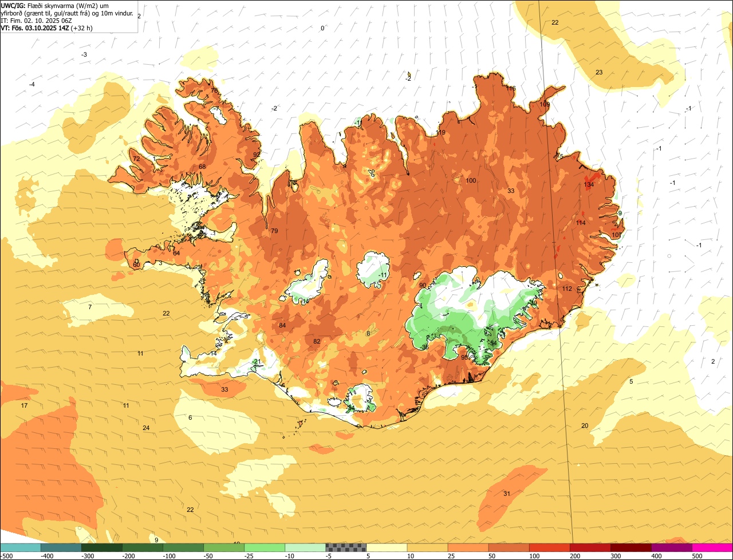The image size is (733, 560).
Task: Click legend swatch between -50 and -25
Action: 223,547
